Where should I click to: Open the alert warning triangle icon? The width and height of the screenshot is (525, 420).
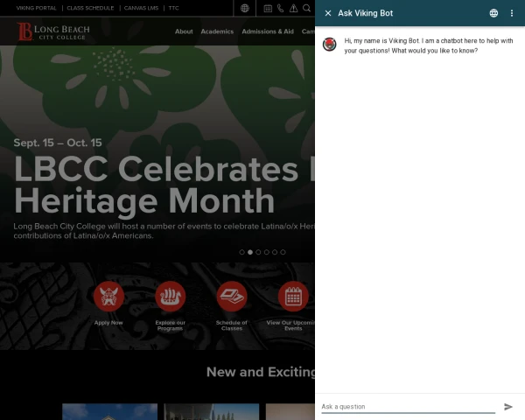click(x=293, y=9)
